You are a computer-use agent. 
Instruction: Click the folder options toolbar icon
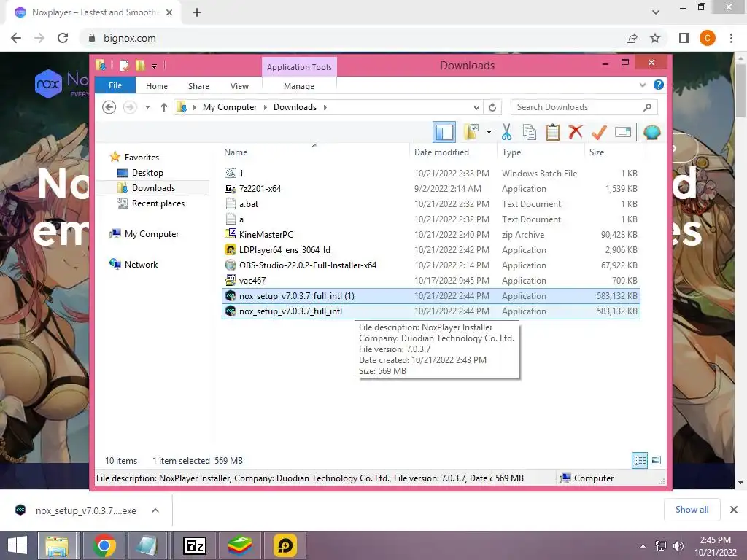472,132
